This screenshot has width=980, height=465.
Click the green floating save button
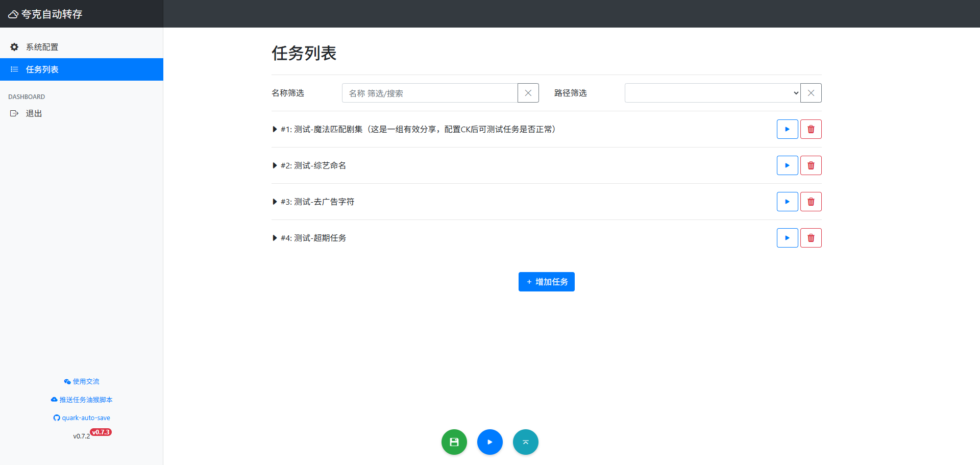click(x=454, y=442)
